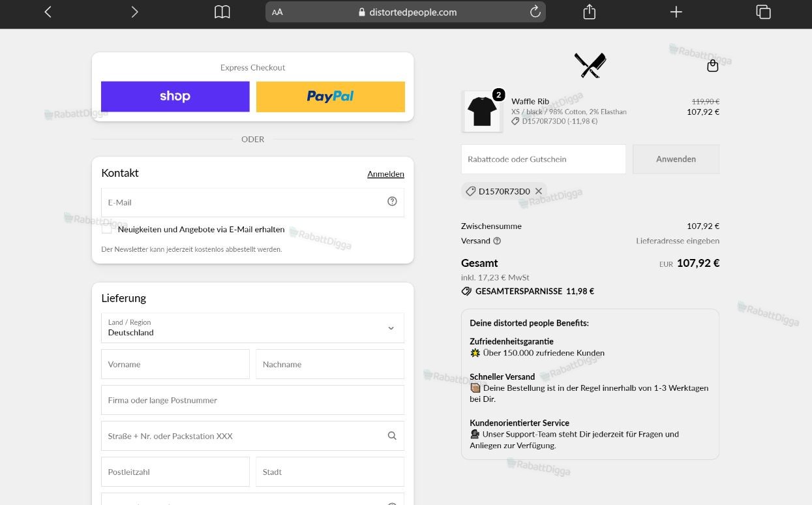Focus the E-Mail input field
This screenshot has width=812, height=505.
[252, 202]
